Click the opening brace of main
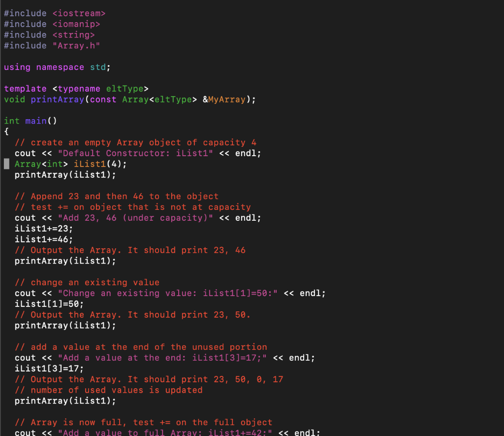This screenshot has height=436, width=504. (x=6, y=132)
